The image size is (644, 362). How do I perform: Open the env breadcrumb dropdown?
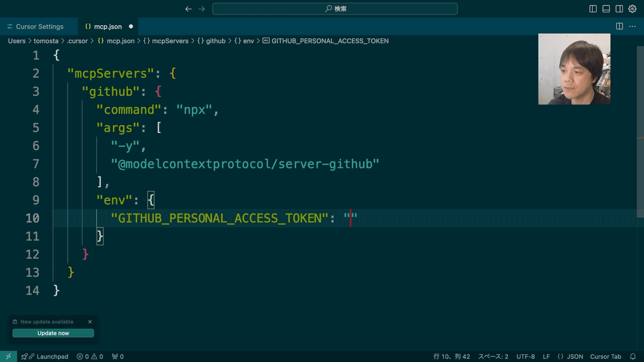click(x=246, y=41)
